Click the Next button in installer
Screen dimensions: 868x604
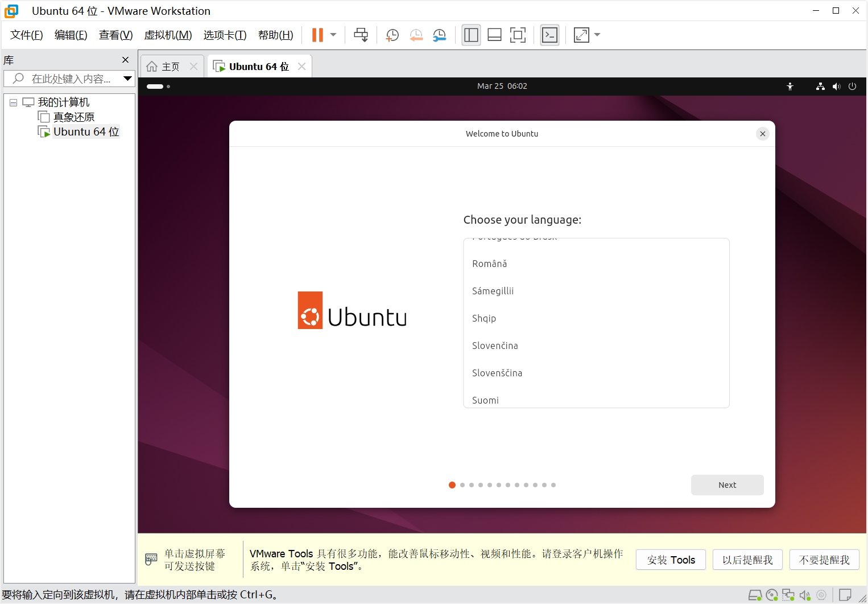coord(727,485)
